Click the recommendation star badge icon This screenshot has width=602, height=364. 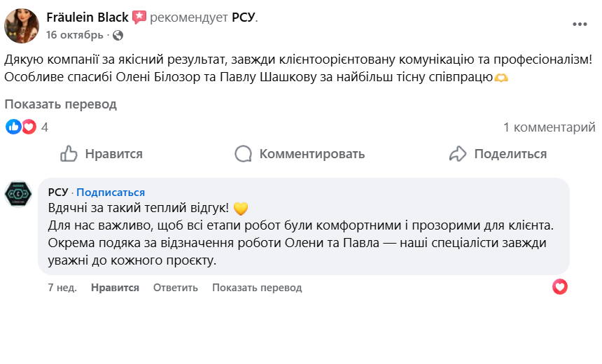coord(139,17)
